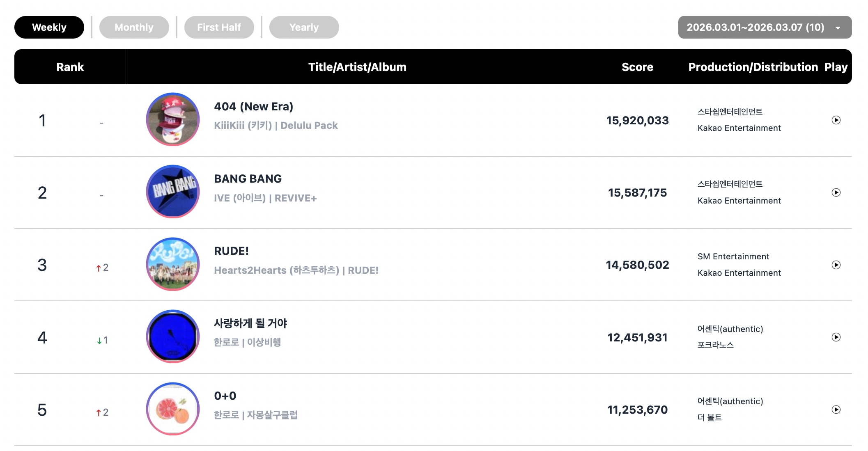This screenshot has height=451, width=868.
Task: Select the First Half chart tab
Action: click(x=219, y=27)
